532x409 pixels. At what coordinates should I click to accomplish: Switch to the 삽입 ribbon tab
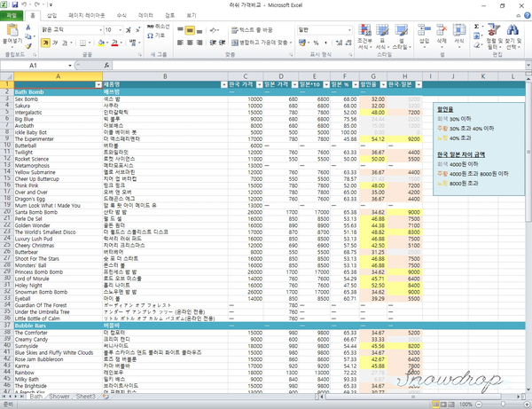coord(51,15)
